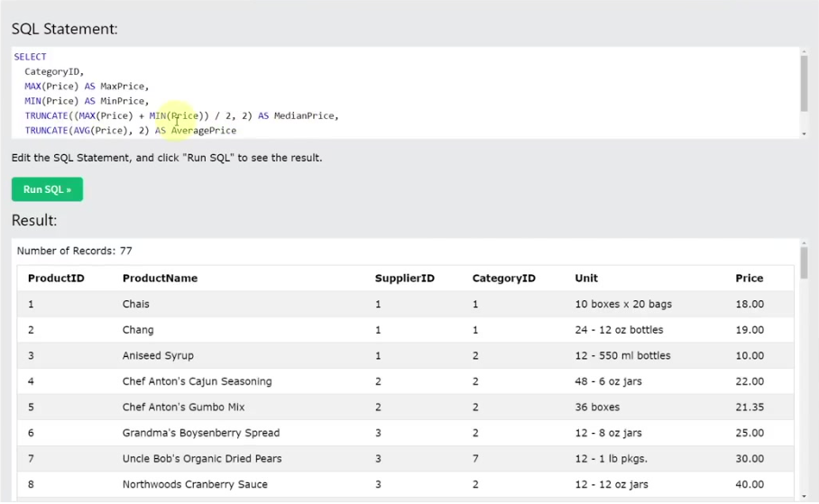
Task: Click the SupplierID column header
Action: point(405,279)
